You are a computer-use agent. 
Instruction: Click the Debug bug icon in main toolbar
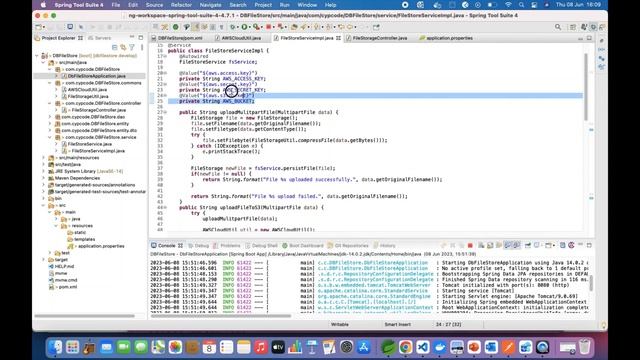232,27
